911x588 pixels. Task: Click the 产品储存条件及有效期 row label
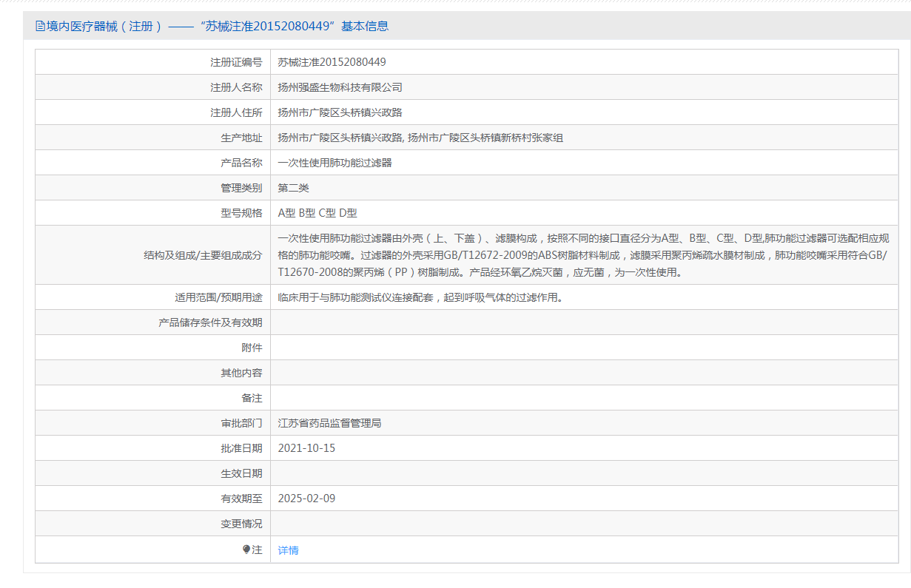coord(210,322)
